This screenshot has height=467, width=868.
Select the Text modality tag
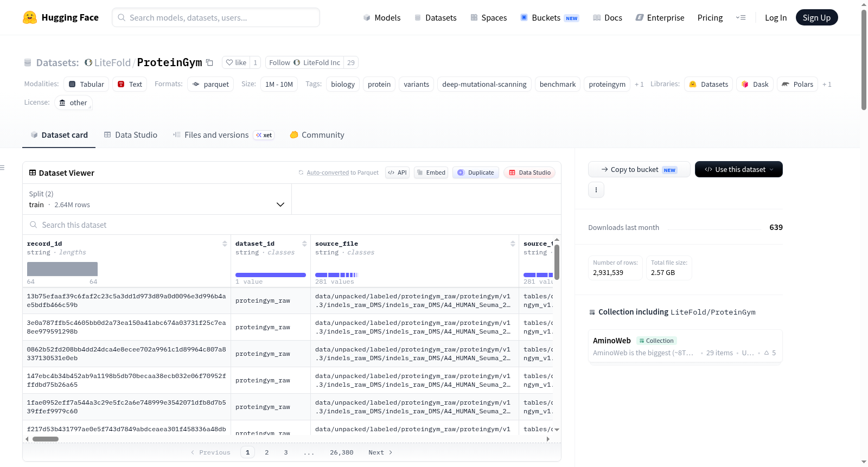click(x=130, y=84)
